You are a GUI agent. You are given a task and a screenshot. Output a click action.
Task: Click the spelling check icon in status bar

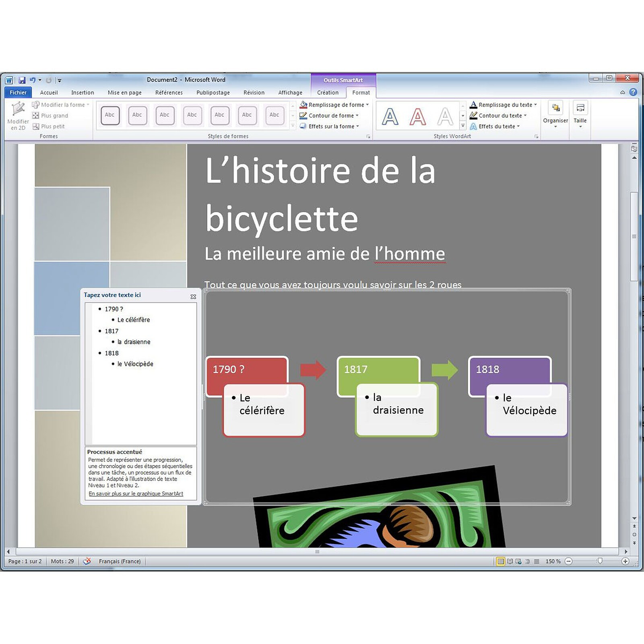(87, 561)
